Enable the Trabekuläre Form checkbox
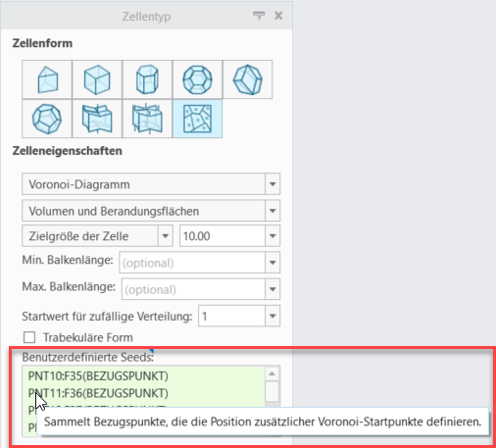496x448 pixels. 29,337
